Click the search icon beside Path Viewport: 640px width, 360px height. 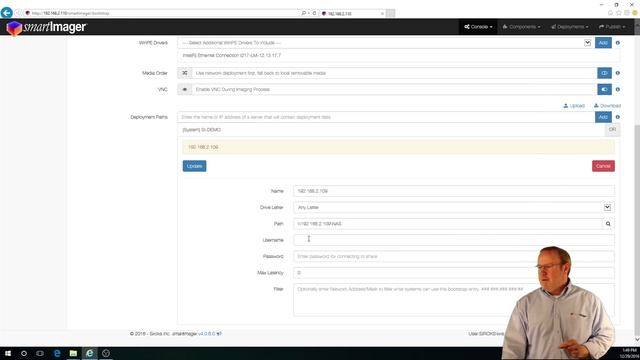pyautogui.click(x=608, y=224)
